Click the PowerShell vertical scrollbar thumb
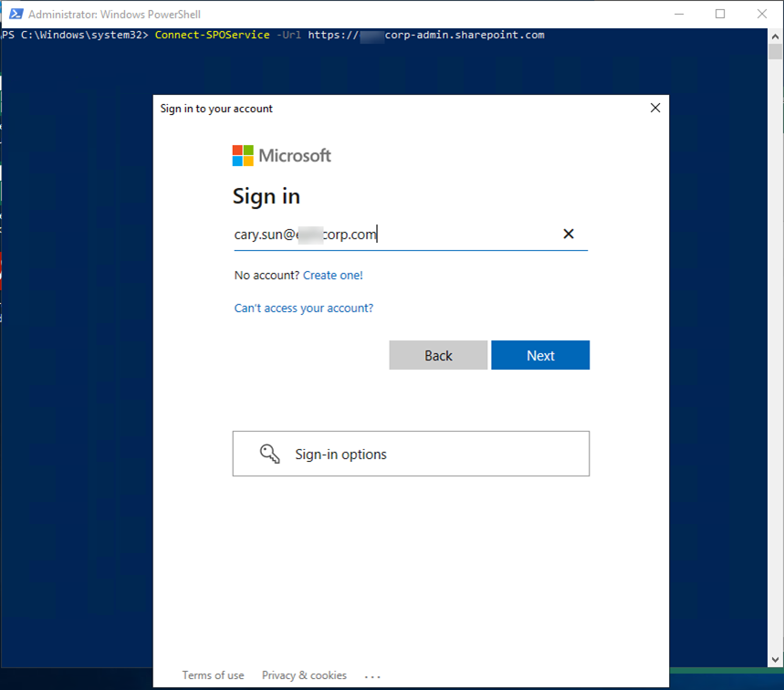Viewport: 784px width, 690px height. (x=775, y=51)
